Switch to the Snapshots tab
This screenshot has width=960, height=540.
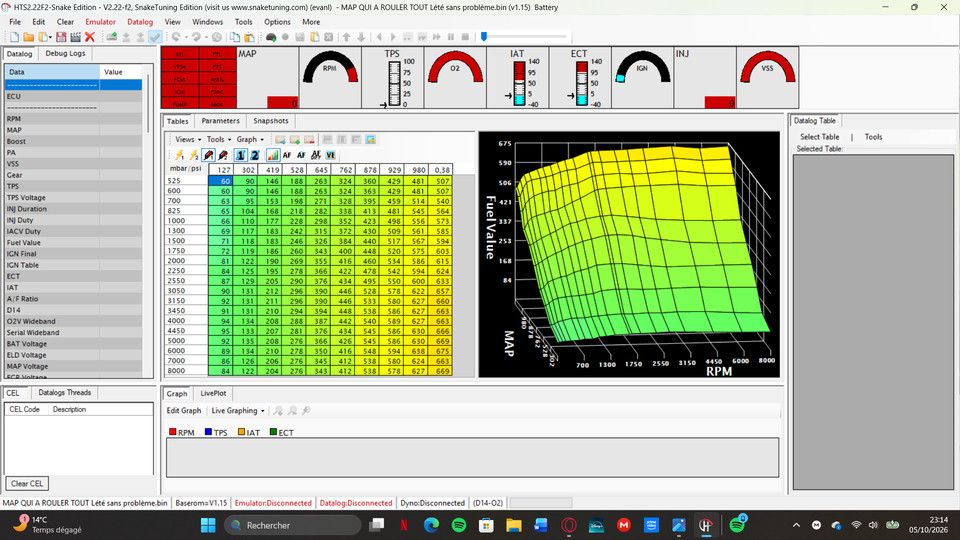tap(271, 121)
